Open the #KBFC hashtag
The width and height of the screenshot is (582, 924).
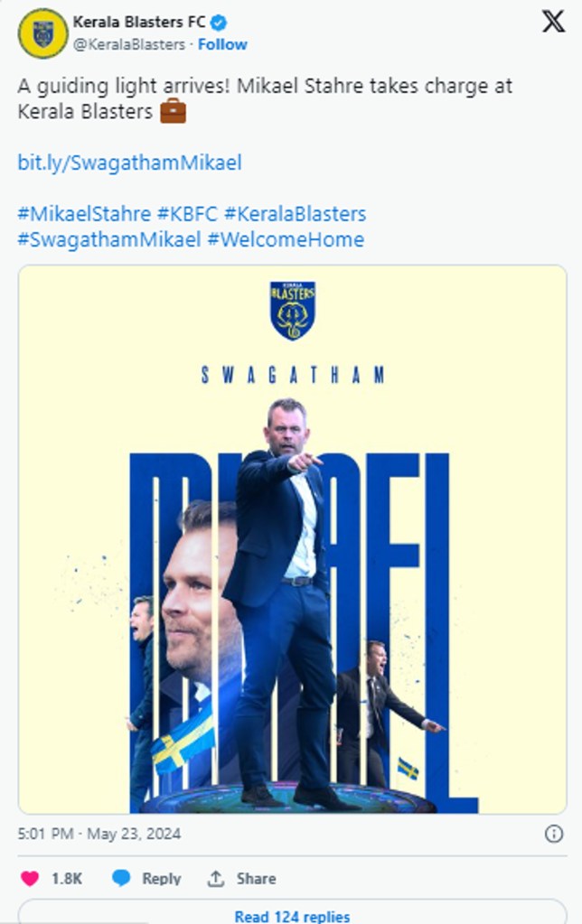click(187, 214)
